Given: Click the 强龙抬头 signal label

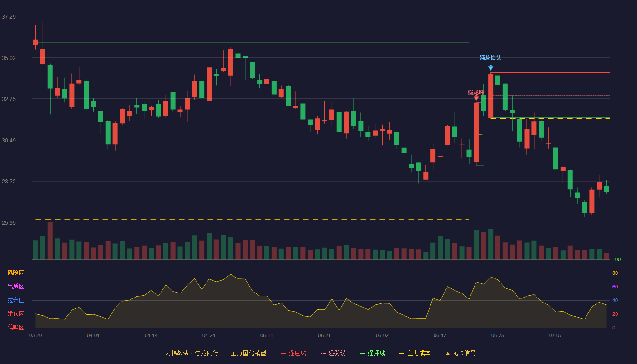Looking at the screenshot, I should pos(490,58).
